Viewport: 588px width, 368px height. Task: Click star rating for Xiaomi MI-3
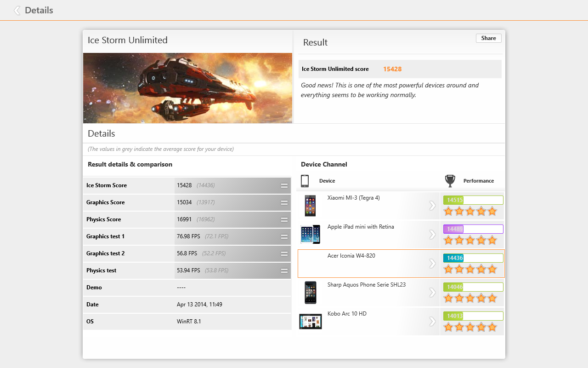[470, 212]
